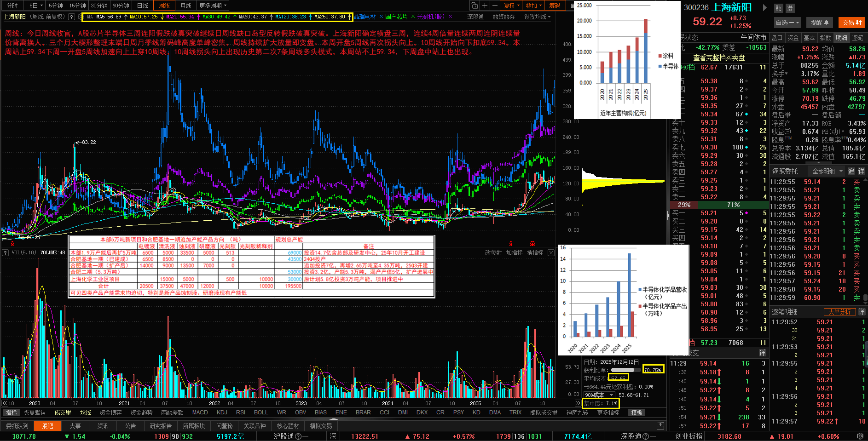This screenshot has width=868, height=441.
Task: Close the volume indicator sub-panel
Action: 551,252
